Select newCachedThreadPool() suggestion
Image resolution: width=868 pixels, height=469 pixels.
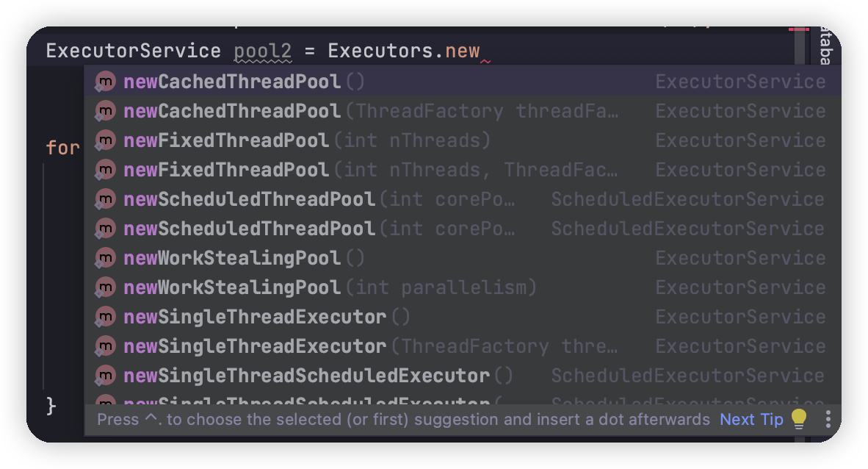point(462,82)
